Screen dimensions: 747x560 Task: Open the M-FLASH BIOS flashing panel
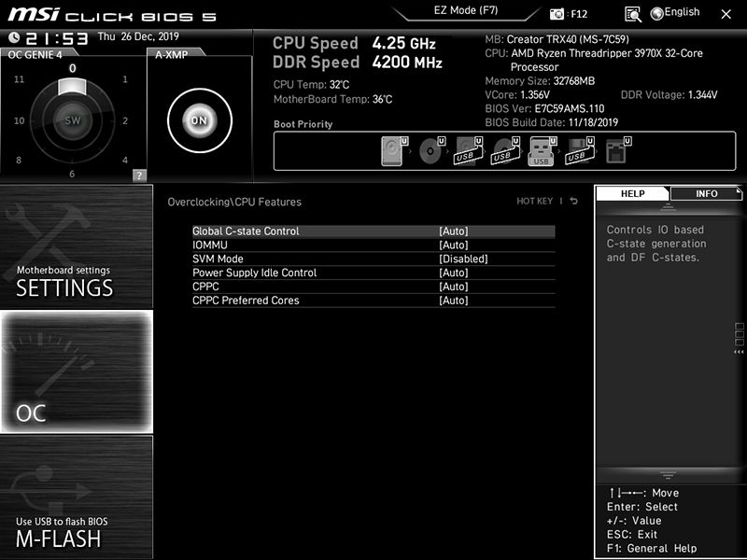click(x=77, y=497)
